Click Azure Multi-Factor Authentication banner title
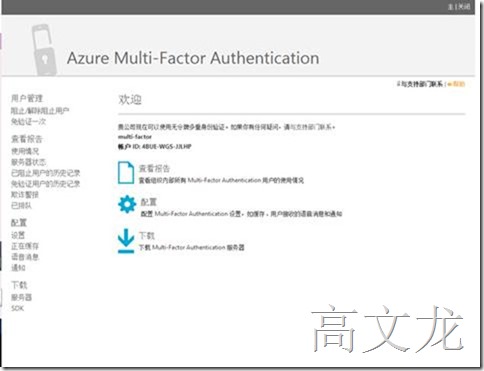Image resolution: width=484 pixels, height=371 pixels. (193, 58)
